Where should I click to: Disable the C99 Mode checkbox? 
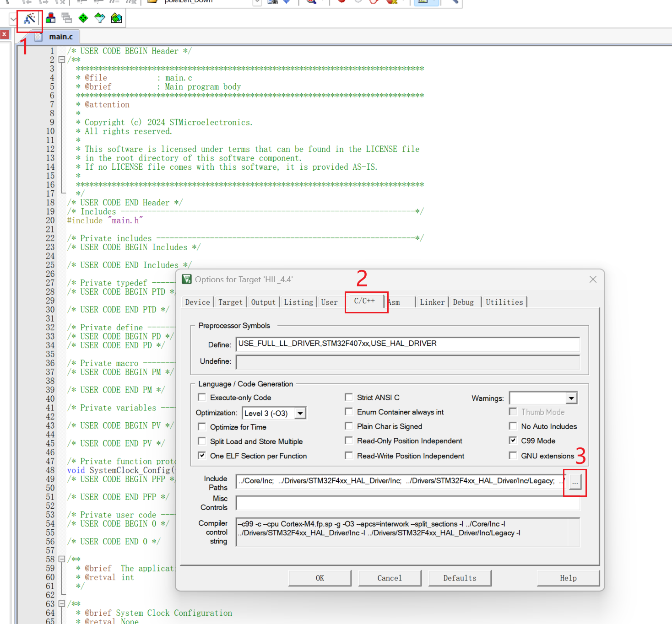[513, 441]
